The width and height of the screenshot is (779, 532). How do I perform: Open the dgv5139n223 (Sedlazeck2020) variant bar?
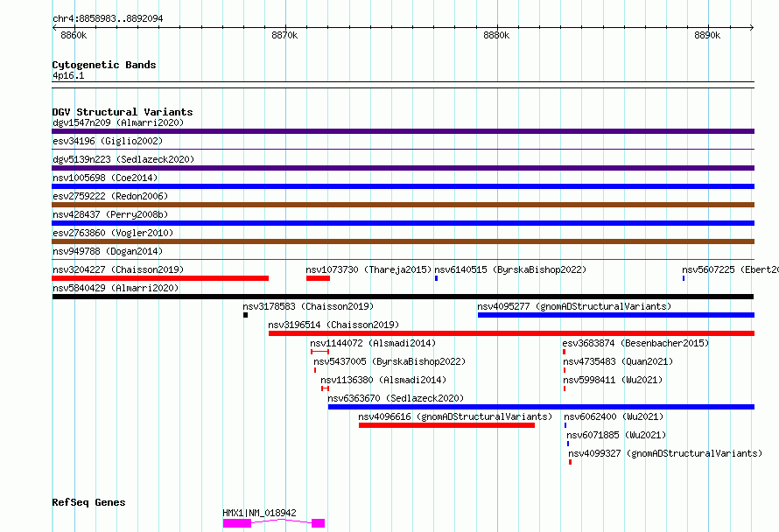[403, 168]
